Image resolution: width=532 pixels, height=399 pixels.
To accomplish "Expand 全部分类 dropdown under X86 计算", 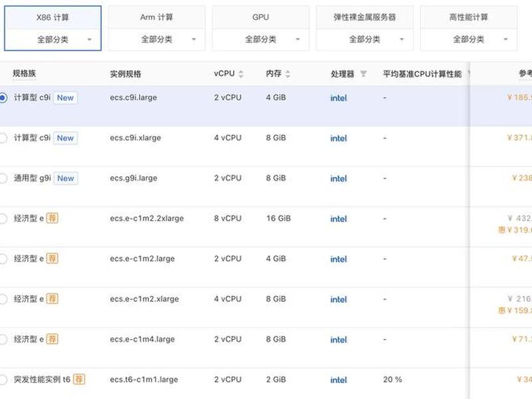I will click(x=53, y=39).
